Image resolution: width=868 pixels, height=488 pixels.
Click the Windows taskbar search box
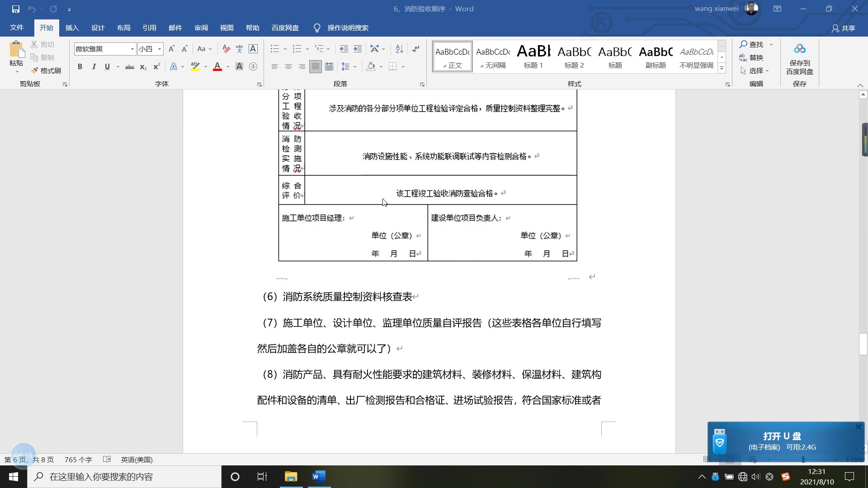124,477
